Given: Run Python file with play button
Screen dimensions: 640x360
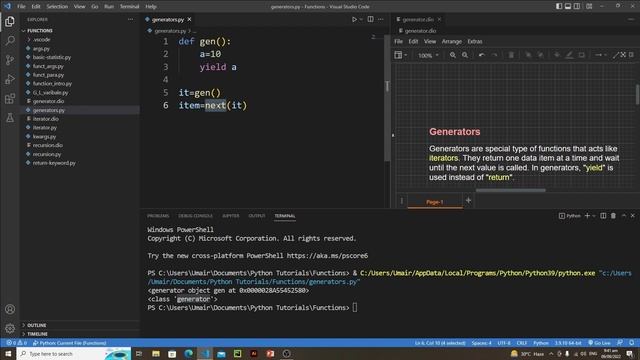Looking at the screenshot, I should pyautogui.click(x=354, y=19).
